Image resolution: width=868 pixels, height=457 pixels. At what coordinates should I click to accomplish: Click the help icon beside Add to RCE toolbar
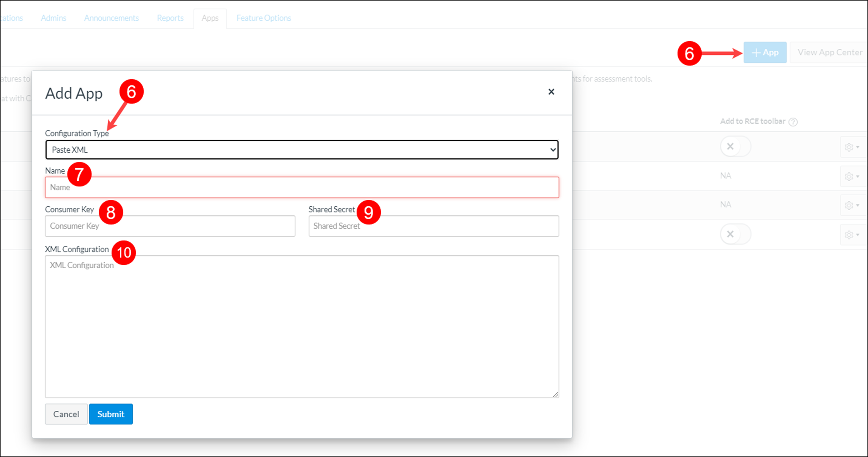click(x=793, y=122)
